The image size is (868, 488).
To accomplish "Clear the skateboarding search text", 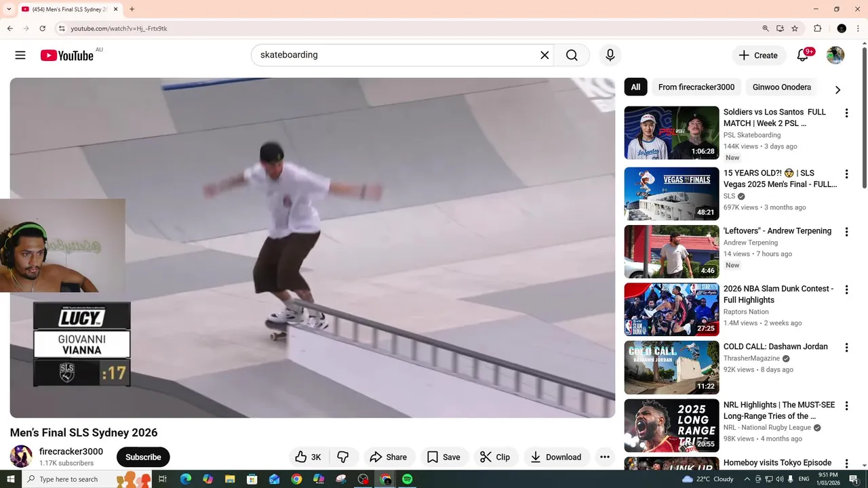I will (x=545, y=55).
